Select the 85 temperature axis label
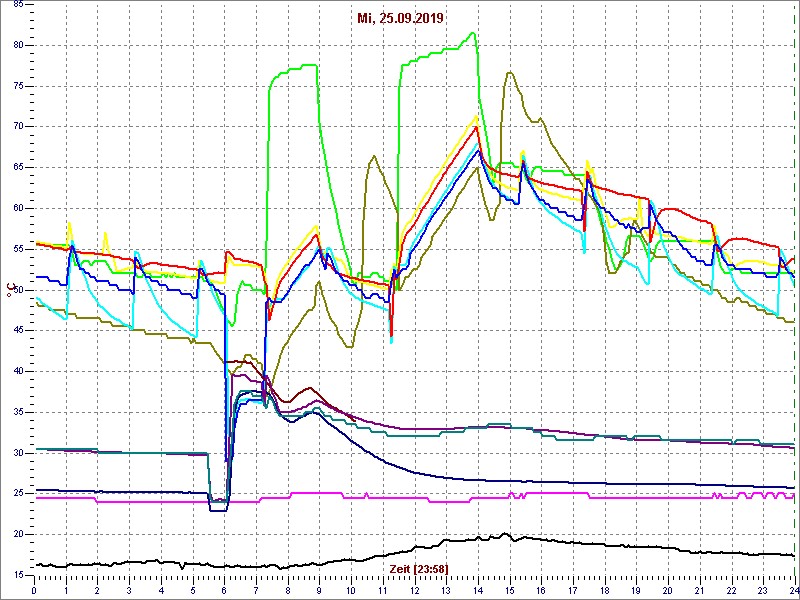800x600 pixels. click(18, 5)
